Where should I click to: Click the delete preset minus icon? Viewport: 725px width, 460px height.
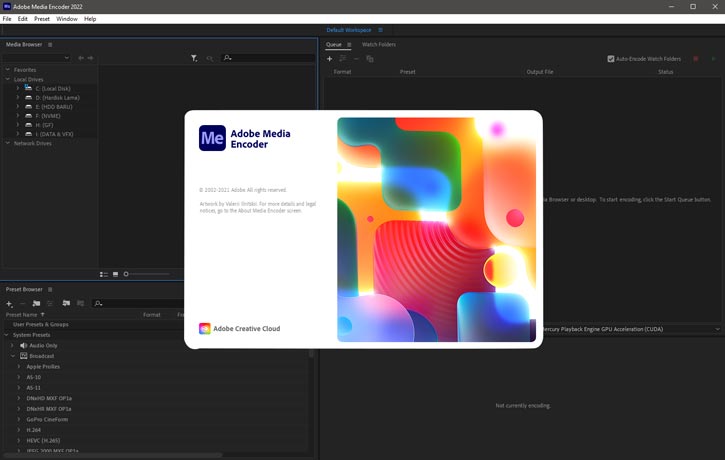[22, 304]
